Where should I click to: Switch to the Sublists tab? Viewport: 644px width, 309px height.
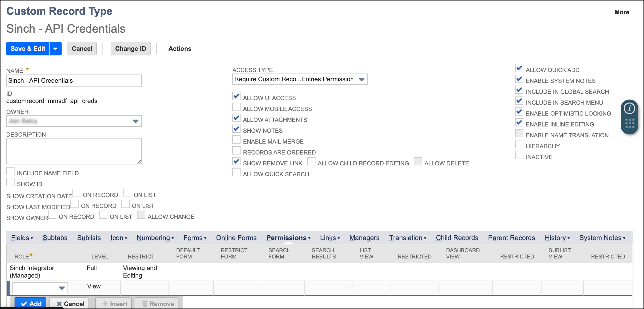tap(89, 238)
